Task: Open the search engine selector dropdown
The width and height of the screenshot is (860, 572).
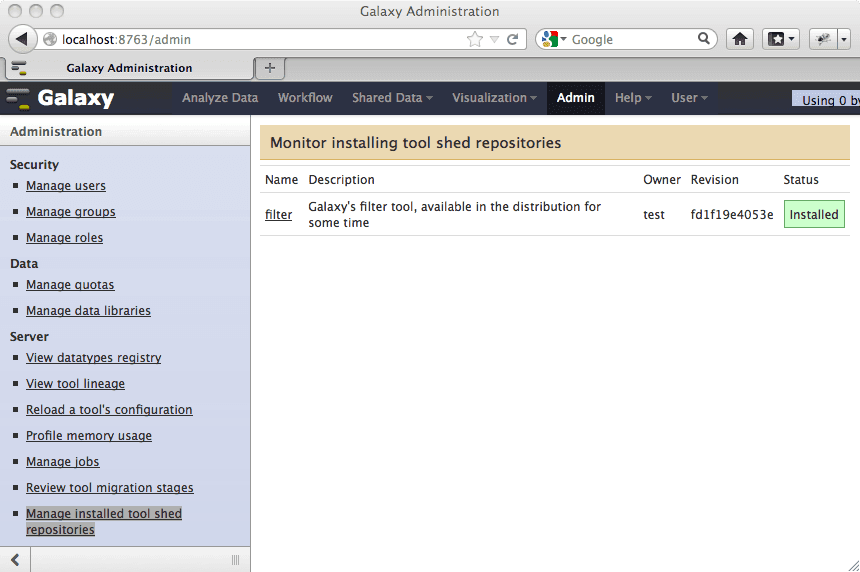Action: click(x=553, y=40)
